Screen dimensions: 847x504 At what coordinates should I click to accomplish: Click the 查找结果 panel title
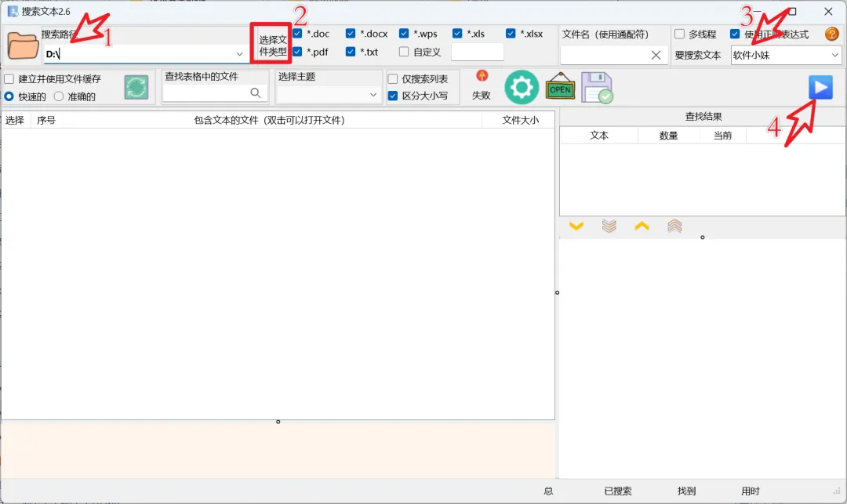point(703,117)
